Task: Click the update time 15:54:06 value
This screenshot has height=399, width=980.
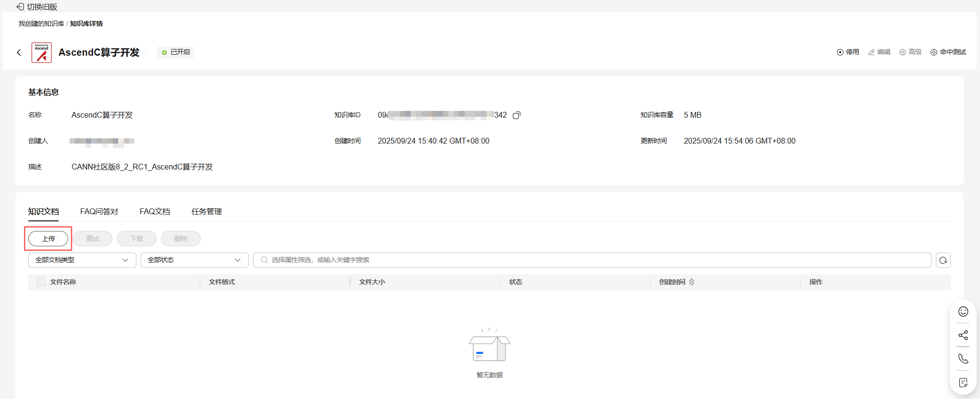Action: tap(739, 141)
